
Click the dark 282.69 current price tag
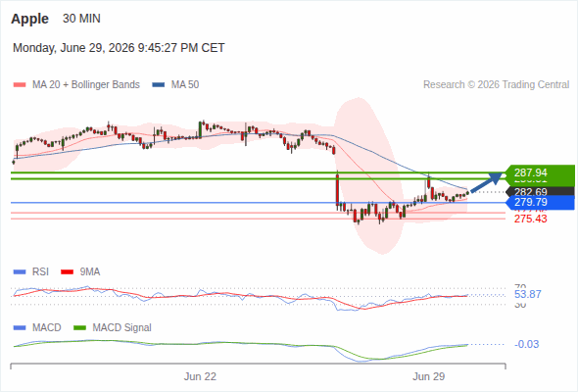pyautogui.click(x=540, y=192)
